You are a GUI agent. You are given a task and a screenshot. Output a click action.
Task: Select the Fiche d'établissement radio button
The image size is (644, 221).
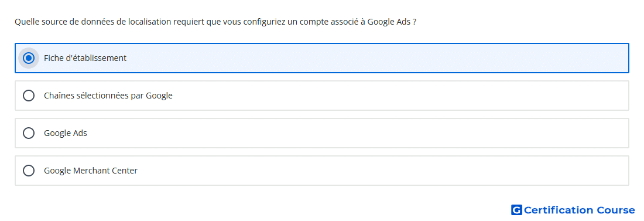pos(29,58)
